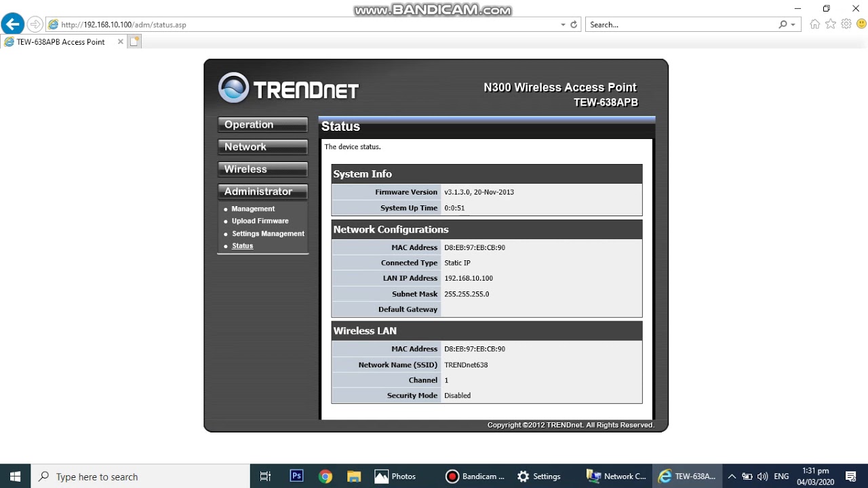Open the Action Center notification icon
This screenshot has width=868, height=488.
tap(852, 476)
